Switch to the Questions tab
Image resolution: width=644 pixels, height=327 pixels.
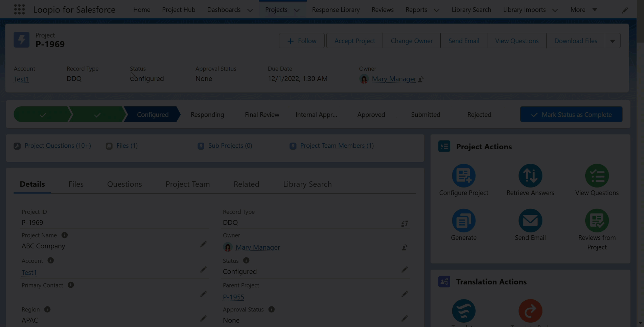click(x=124, y=184)
